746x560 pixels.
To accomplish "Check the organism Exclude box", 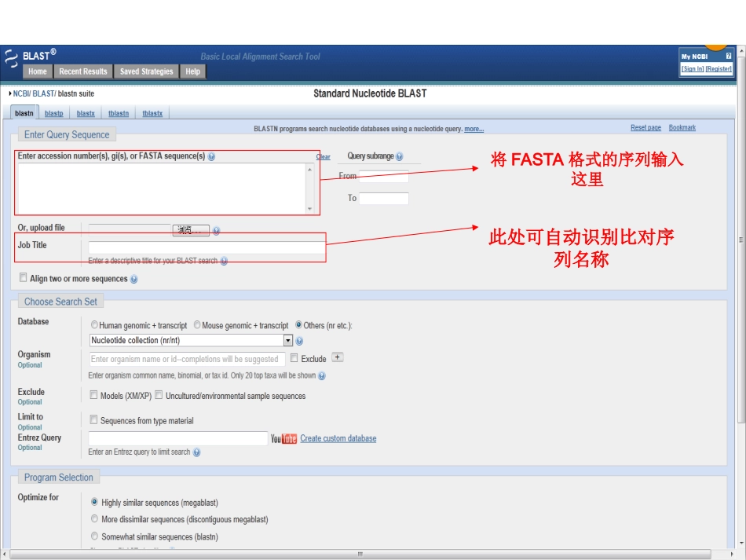I will click(294, 358).
